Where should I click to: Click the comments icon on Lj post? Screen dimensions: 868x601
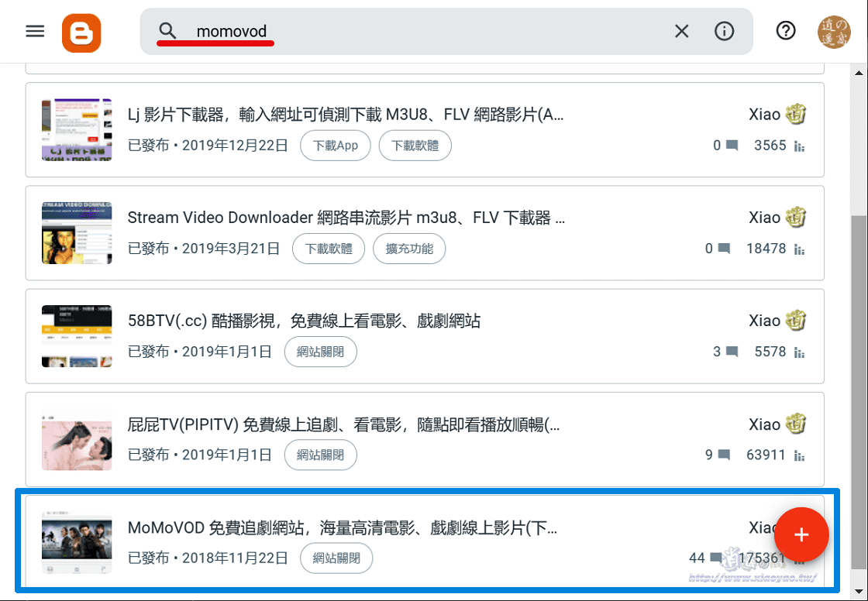click(x=732, y=146)
